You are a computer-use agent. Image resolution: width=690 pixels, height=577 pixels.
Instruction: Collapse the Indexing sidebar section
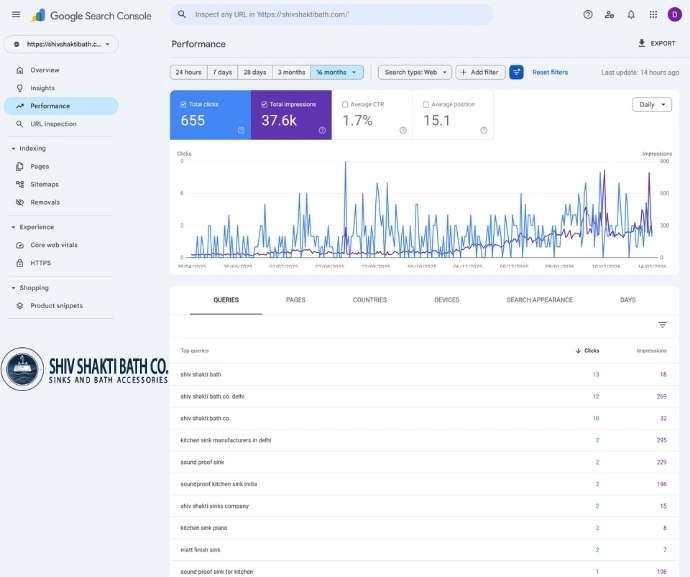(x=14, y=148)
